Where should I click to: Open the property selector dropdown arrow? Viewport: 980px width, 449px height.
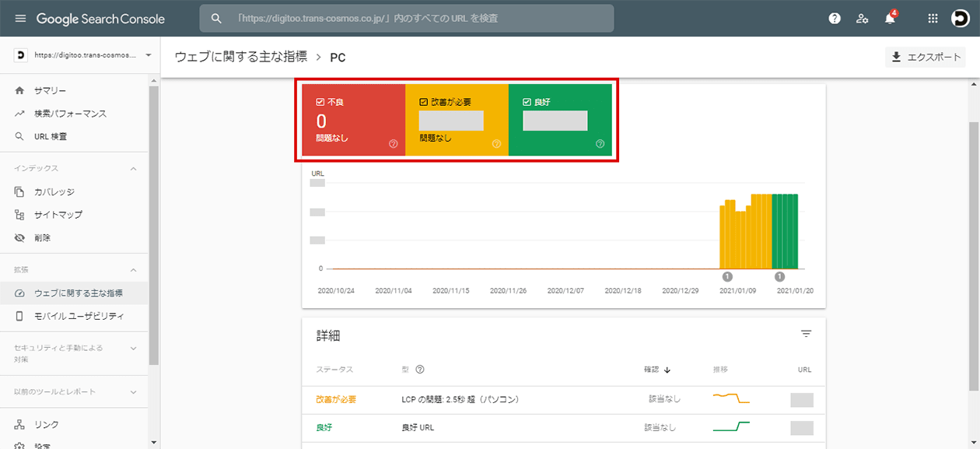(x=148, y=55)
